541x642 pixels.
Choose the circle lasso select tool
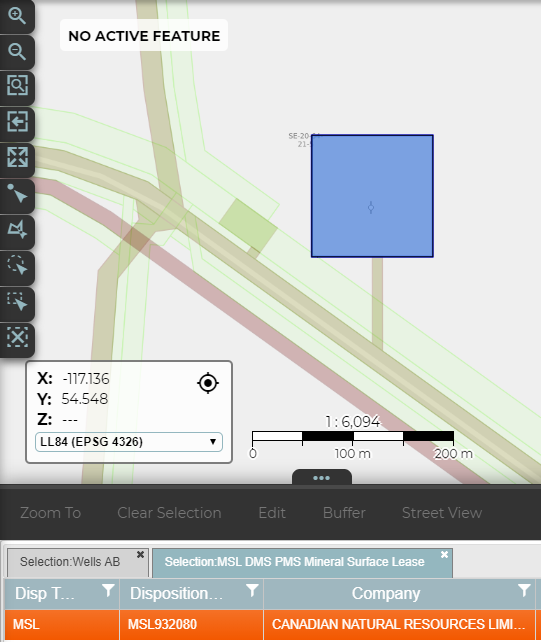[17, 266]
